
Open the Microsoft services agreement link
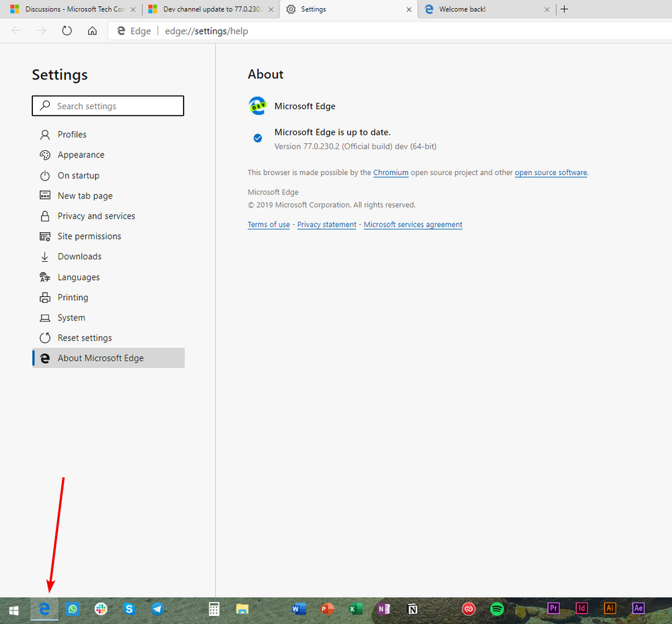[413, 224]
